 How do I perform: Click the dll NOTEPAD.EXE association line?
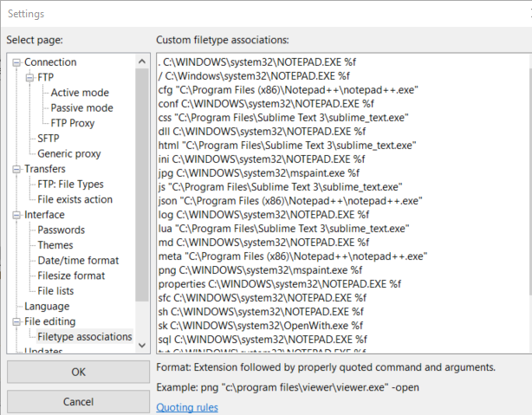tap(262, 132)
